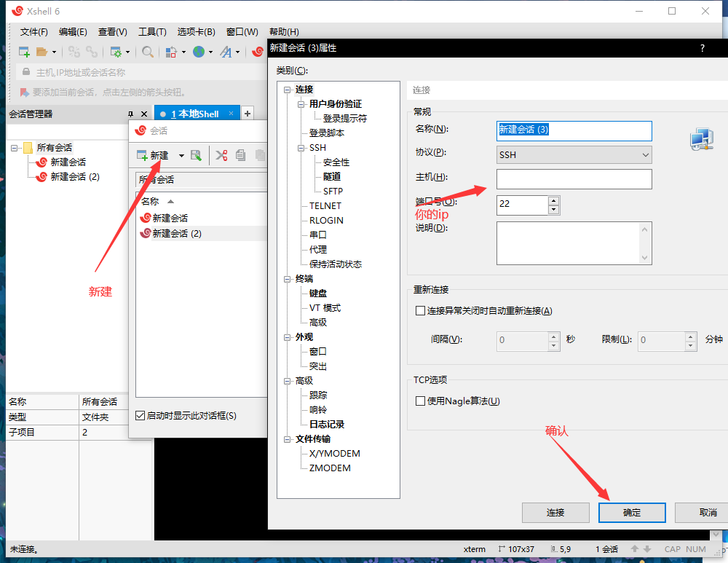Click the host (主机) input field

(x=574, y=179)
